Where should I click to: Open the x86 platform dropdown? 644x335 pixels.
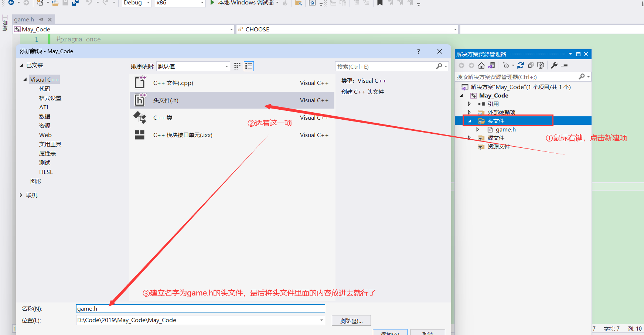point(202,3)
